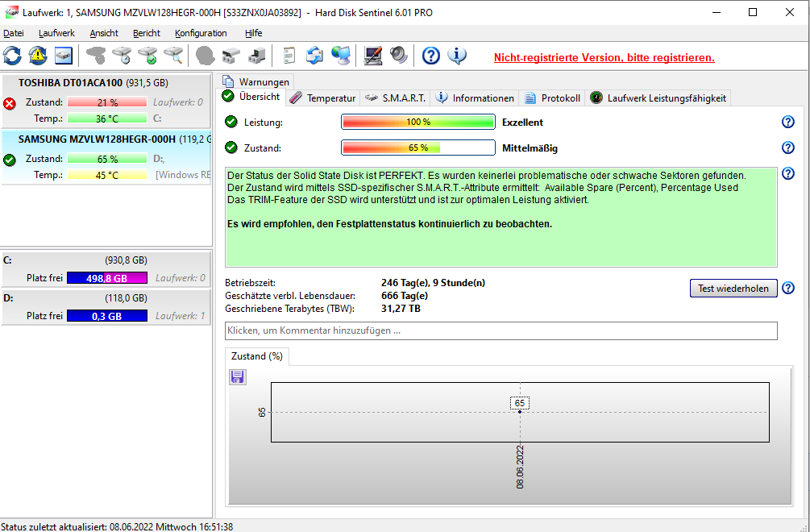
Task: Open the Laufwerk menu
Action: [57, 33]
